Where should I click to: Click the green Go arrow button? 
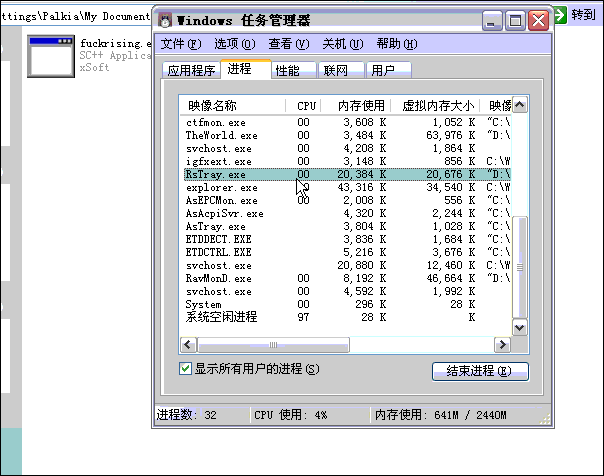[560, 15]
